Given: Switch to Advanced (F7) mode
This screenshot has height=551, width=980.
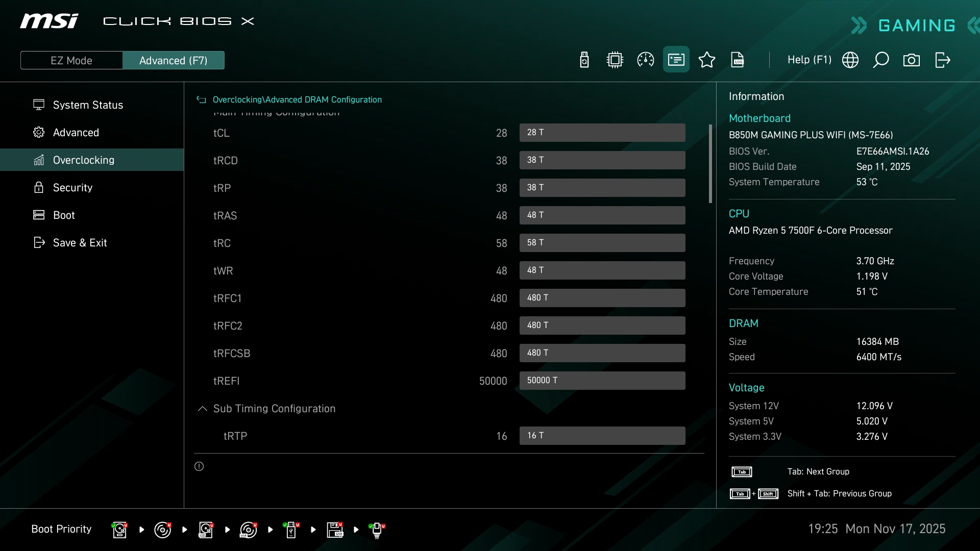Looking at the screenshot, I should 174,60.
